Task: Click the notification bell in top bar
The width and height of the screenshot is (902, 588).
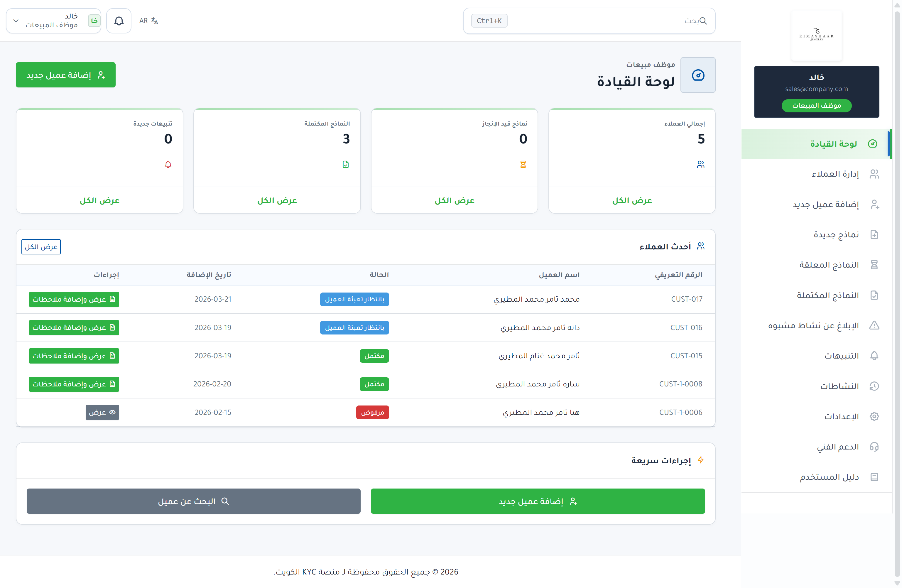Action: (x=119, y=21)
